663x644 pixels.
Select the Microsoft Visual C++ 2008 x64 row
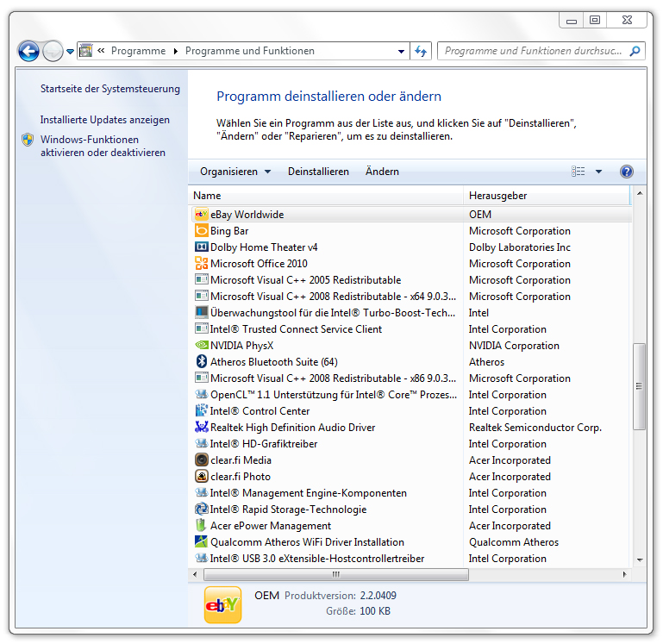[x=410, y=297]
